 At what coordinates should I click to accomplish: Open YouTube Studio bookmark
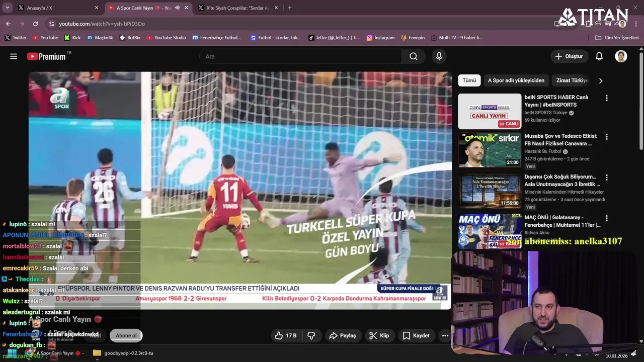pyautogui.click(x=167, y=38)
